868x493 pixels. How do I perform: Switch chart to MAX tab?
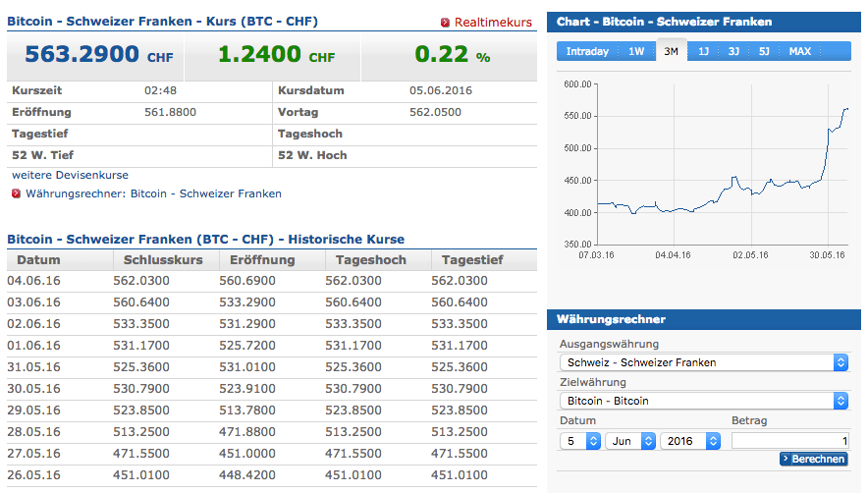pyautogui.click(x=800, y=51)
